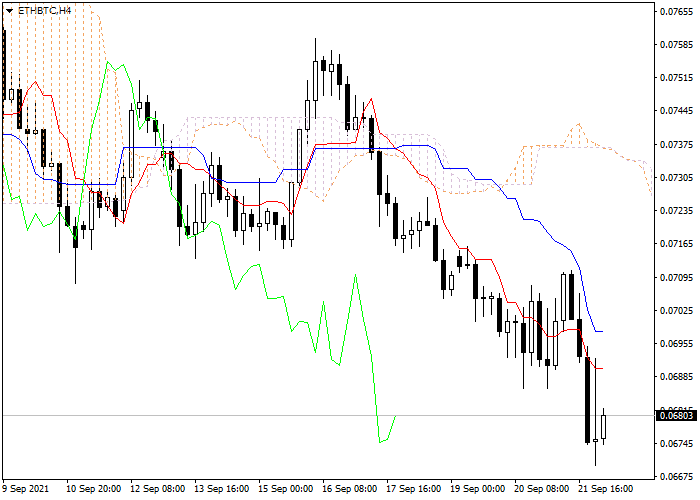Screen dimensions: 700x500
Task: Select the 17 Sep 16:00 time label
Action: tap(414, 489)
